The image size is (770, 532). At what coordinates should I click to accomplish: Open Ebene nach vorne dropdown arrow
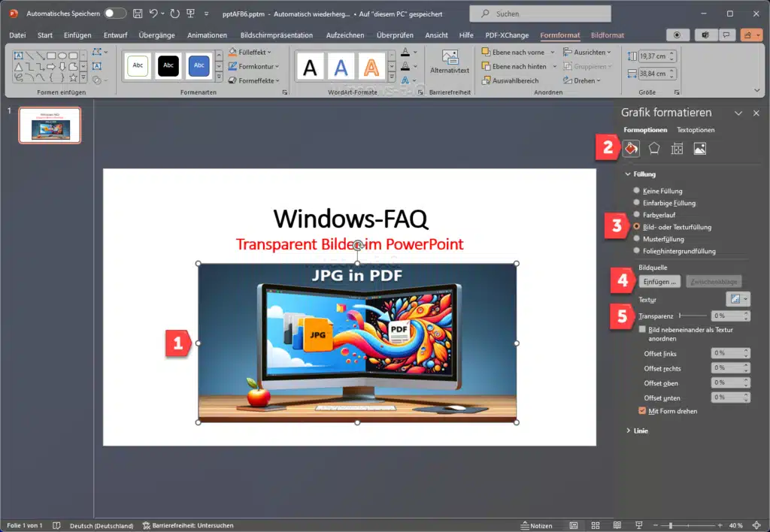[x=553, y=52]
